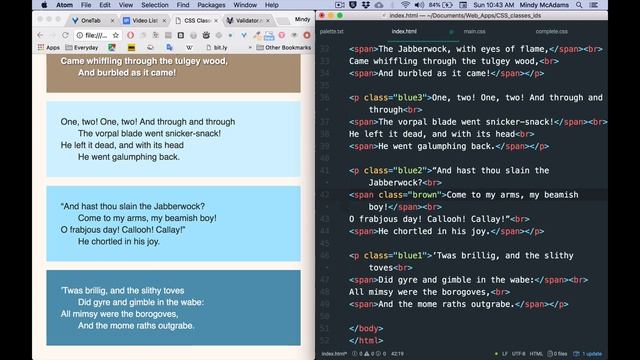
Task: Click the Google Translate bookmark icon
Action: coord(169,47)
